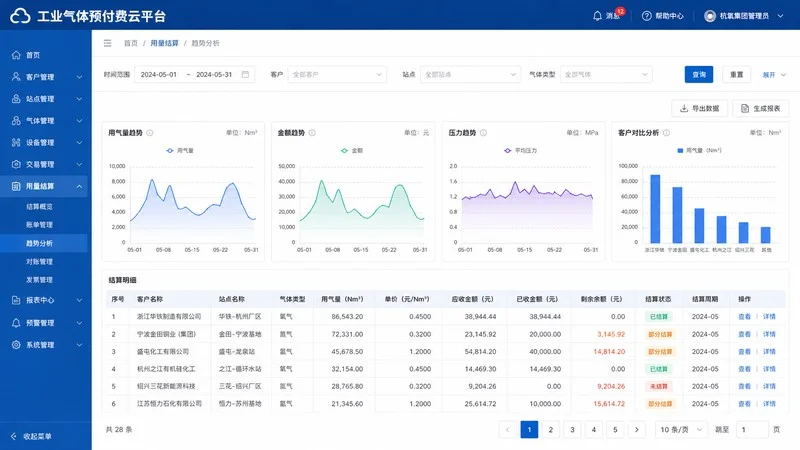Toggle the 用气量 (Nm³) bar chart legend

pos(699,151)
